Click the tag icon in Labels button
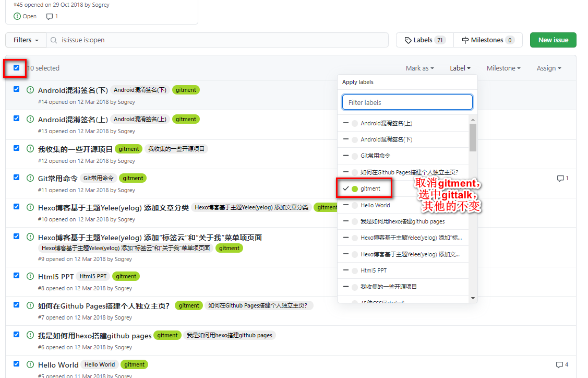Screen dimensions: 588x378 tap(408, 40)
